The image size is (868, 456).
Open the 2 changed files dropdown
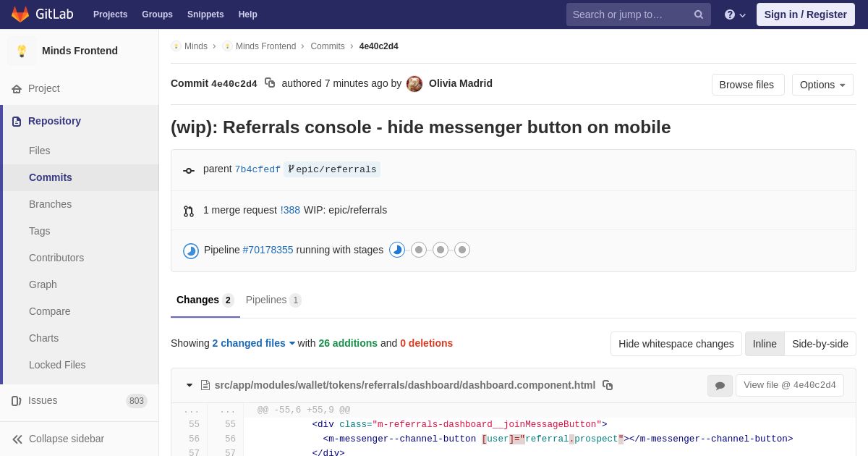pyautogui.click(x=254, y=343)
